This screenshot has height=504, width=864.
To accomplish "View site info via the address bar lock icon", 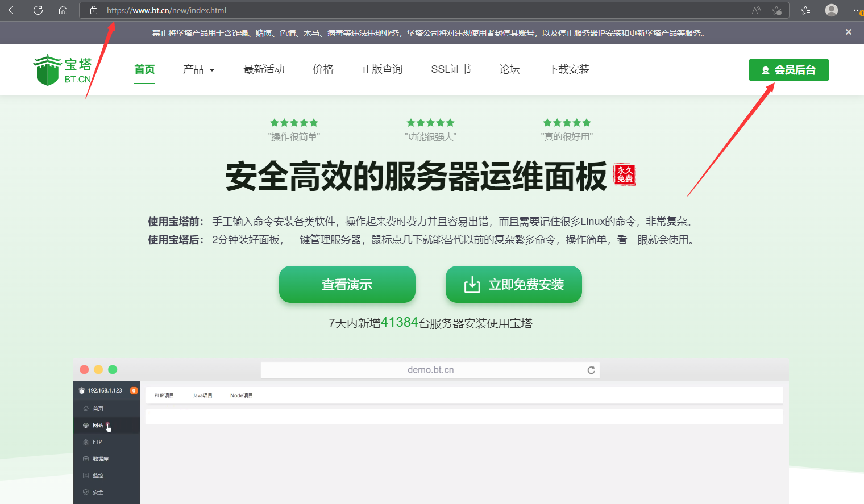I will (x=94, y=10).
